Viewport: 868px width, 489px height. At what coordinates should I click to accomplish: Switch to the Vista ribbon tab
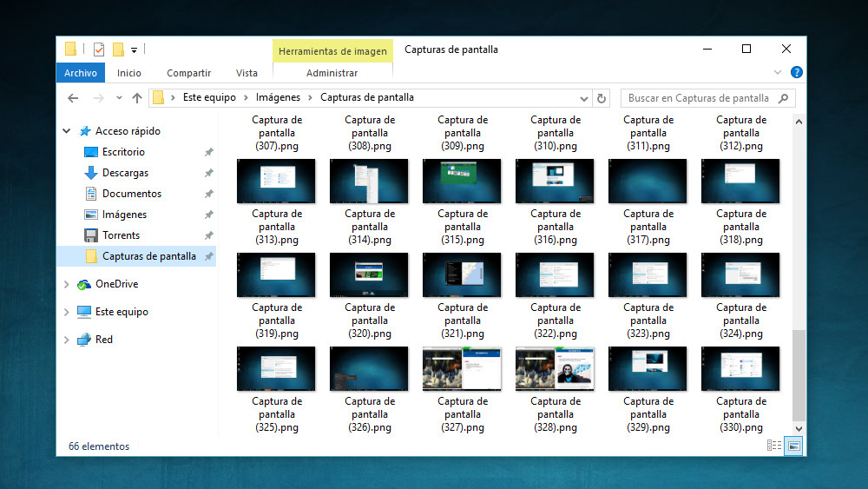pos(247,73)
